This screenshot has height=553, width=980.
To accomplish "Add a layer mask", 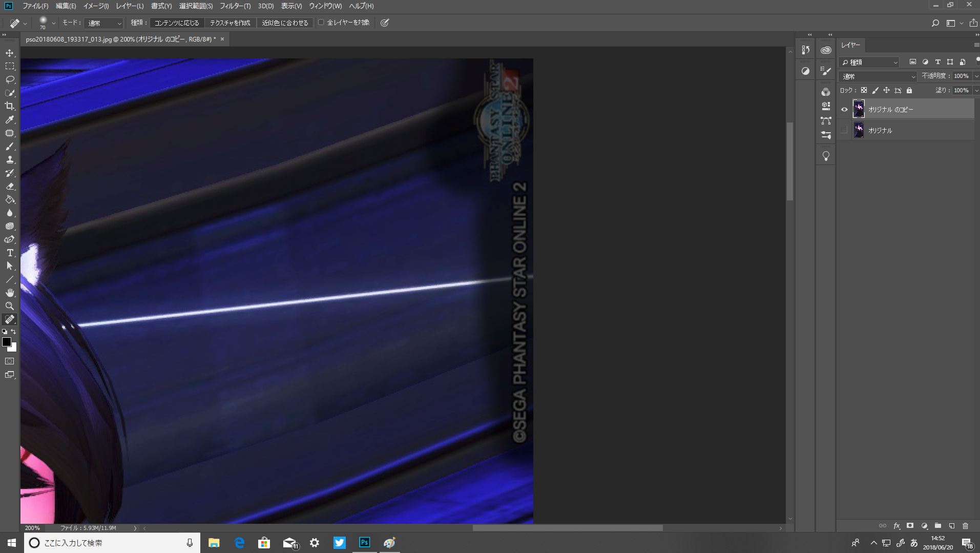I will (910, 526).
